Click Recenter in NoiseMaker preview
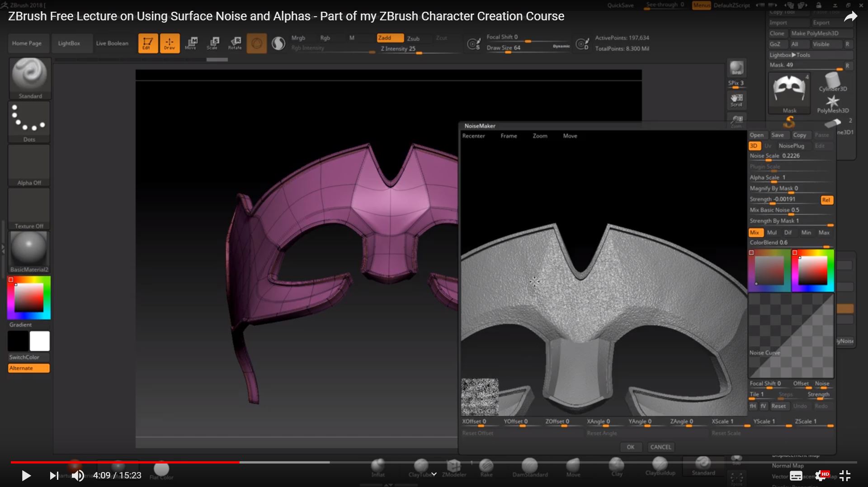The image size is (868, 487). tap(473, 136)
